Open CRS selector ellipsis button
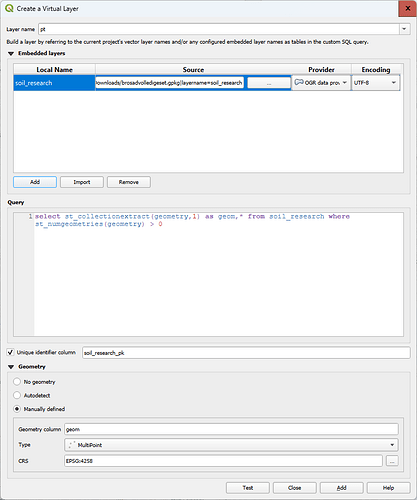The height and width of the screenshot is (500, 417). (x=392, y=461)
